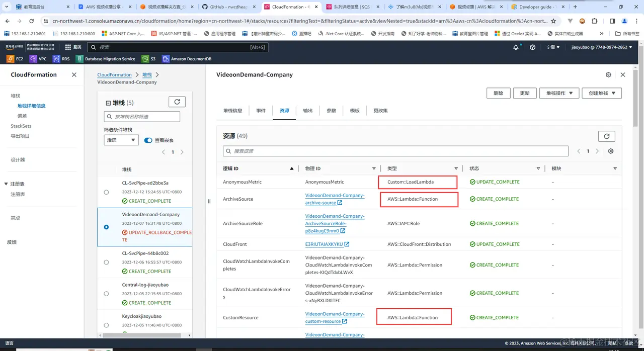The height and width of the screenshot is (351, 644).
Task: Switch to the 更改集 tab
Action: coord(380,111)
